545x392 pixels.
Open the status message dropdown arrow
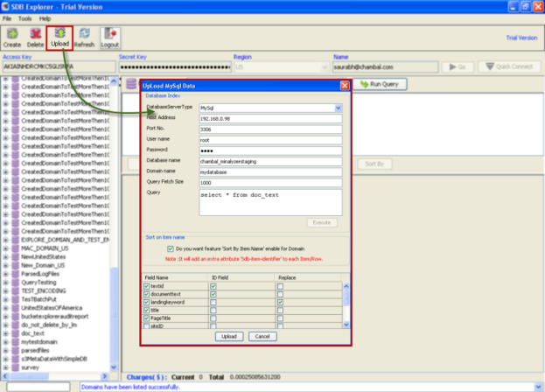pyautogui.click(x=538, y=387)
